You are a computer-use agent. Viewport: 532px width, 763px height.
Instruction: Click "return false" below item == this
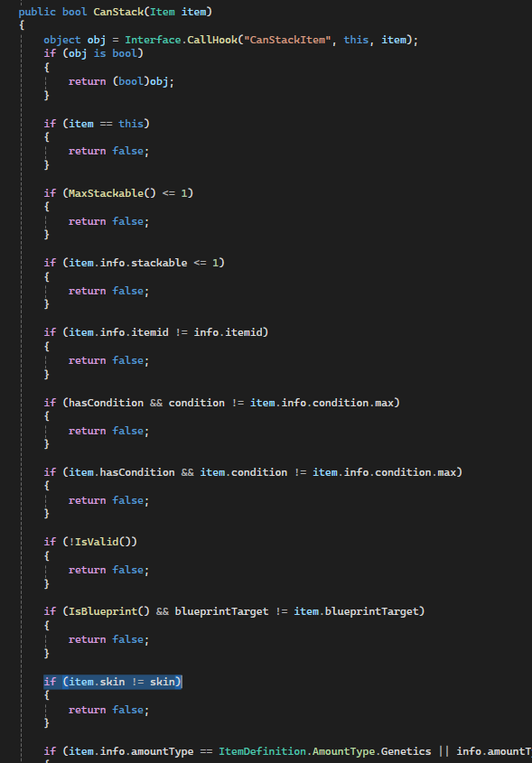point(108,151)
